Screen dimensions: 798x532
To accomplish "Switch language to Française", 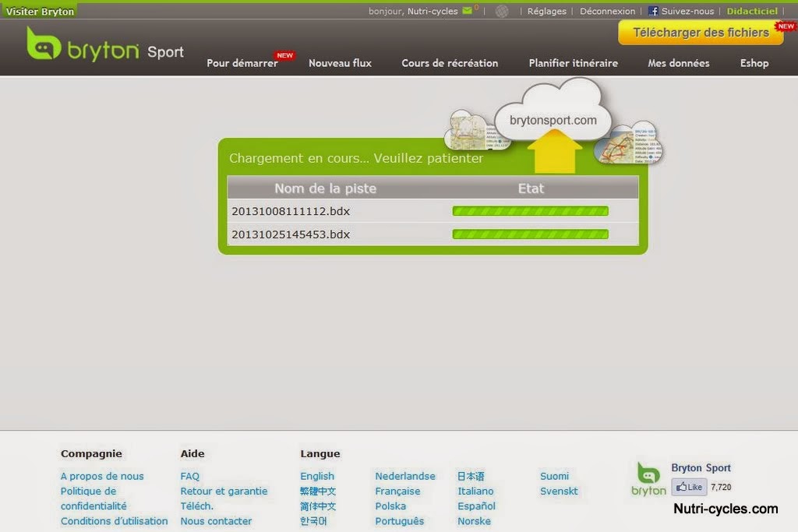I will pyautogui.click(x=397, y=491).
